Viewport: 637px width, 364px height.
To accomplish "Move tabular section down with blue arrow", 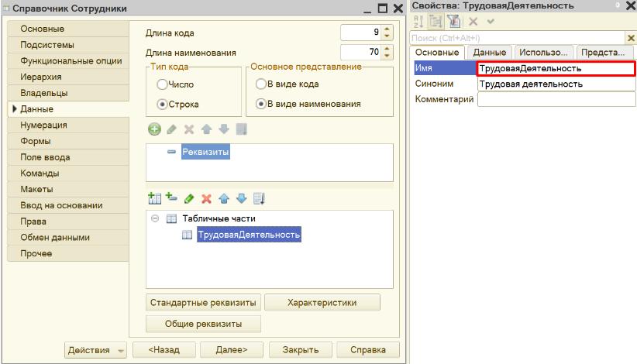I will [241, 198].
